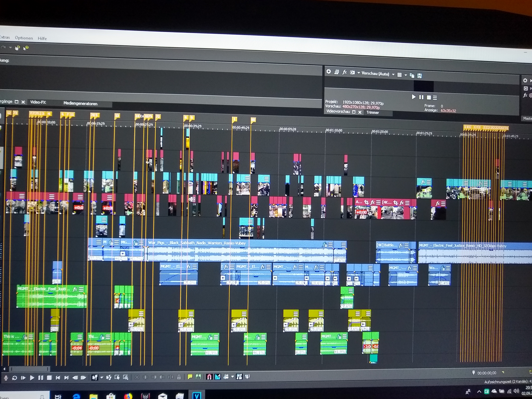This screenshot has width=532, height=399.
Task: Expand the edit tool dropdown arrow
Action: 102,378
